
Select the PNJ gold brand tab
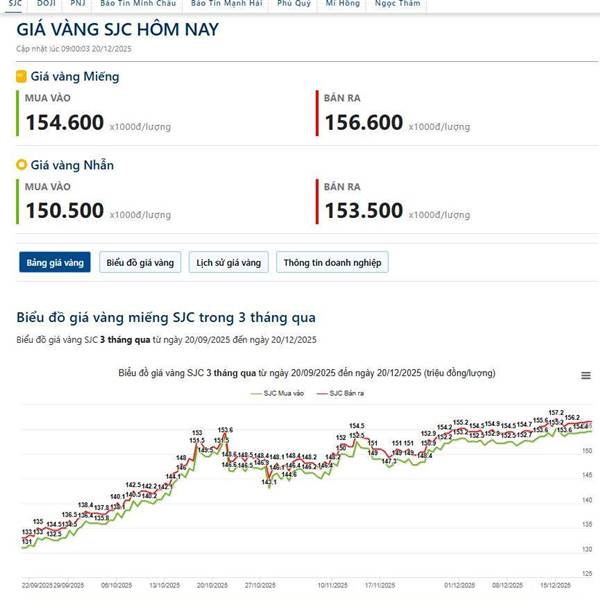(x=77, y=4)
